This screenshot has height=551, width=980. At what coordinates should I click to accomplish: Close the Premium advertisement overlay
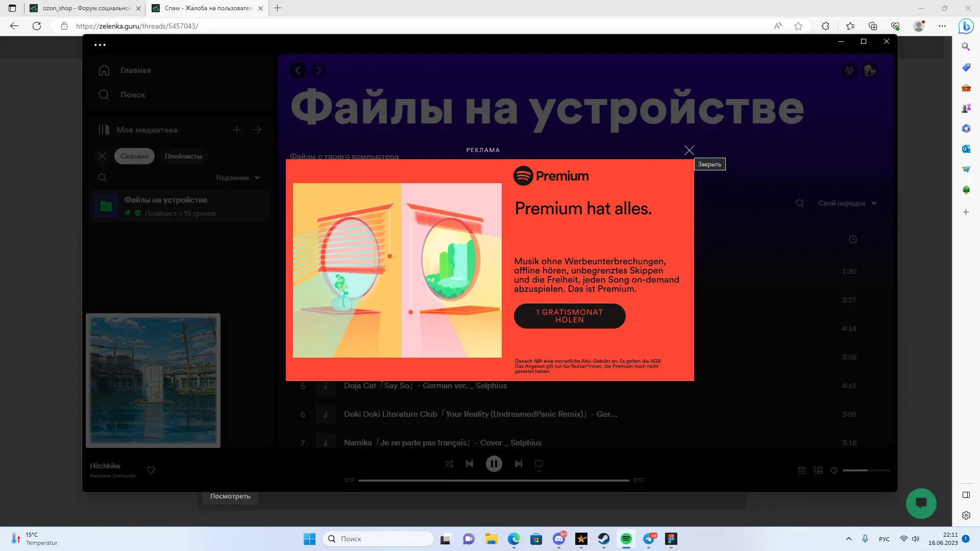[x=689, y=150]
